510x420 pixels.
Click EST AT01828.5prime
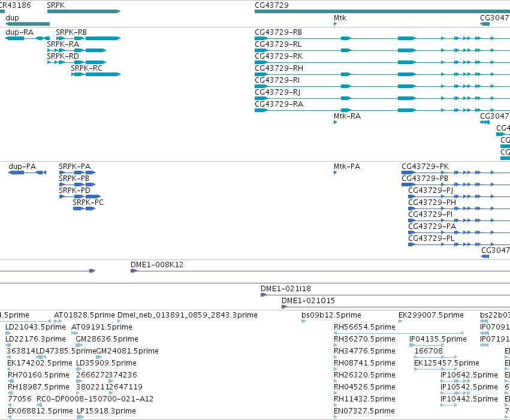click(85, 315)
